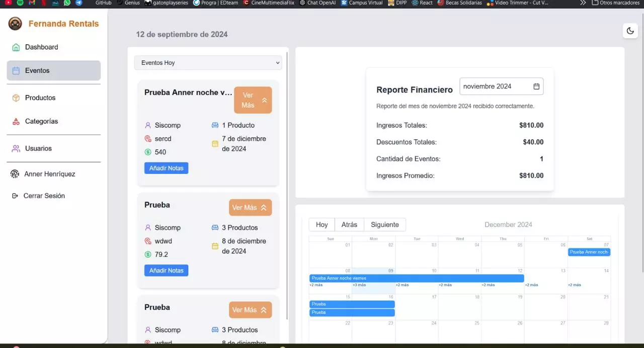Select the Eventos calendar icon in sidebar

click(15, 70)
